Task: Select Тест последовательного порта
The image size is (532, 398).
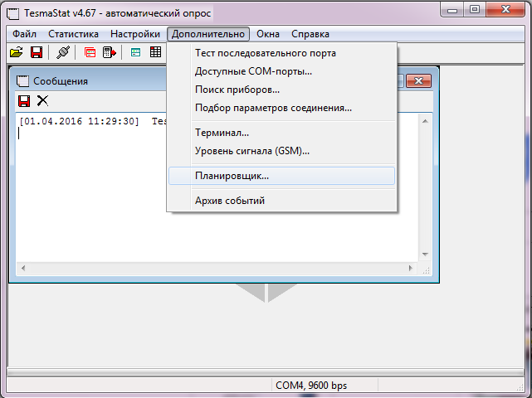Action: point(281,53)
